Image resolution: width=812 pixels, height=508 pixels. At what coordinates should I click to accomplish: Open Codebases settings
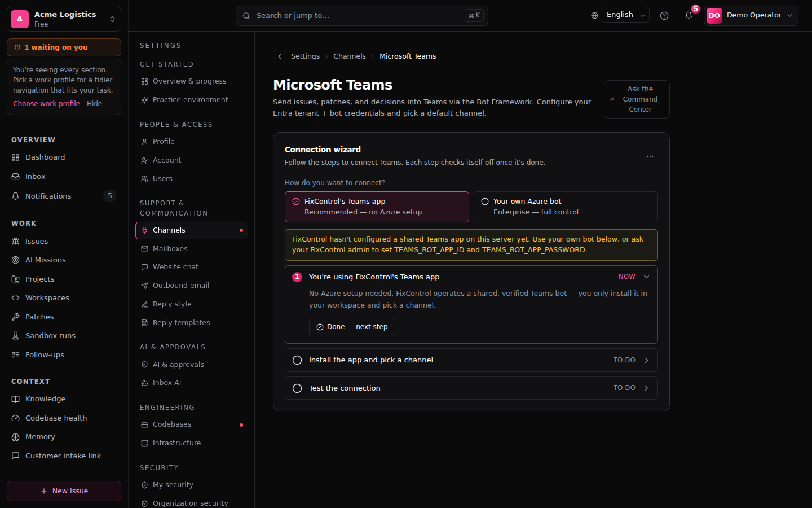pyautogui.click(x=191, y=424)
